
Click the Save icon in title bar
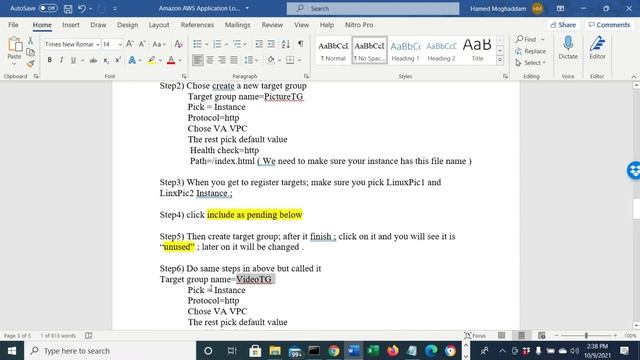(x=68, y=9)
